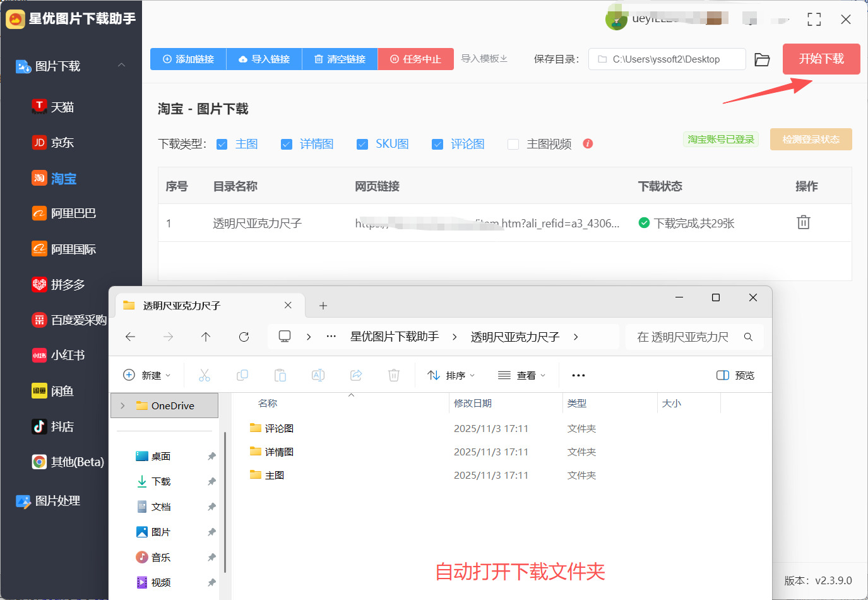Switch to 拼多多 platform
868x600 pixels.
[58, 284]
